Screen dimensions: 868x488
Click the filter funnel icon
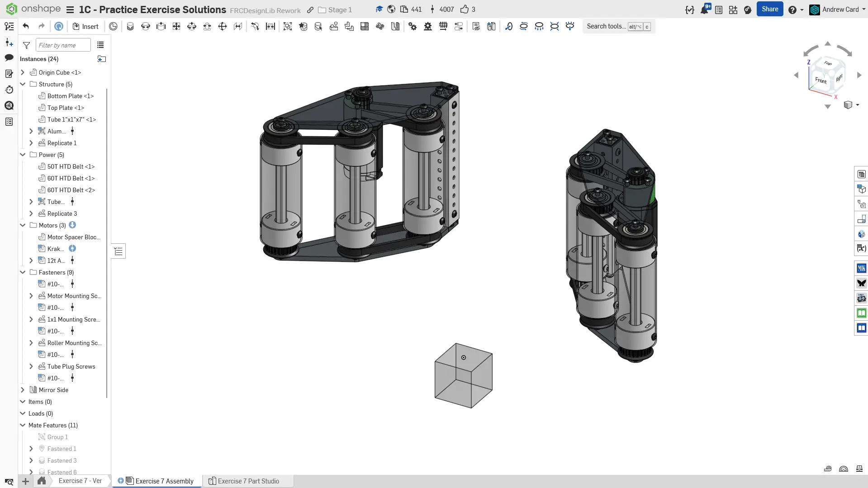(x=27, y=45)
